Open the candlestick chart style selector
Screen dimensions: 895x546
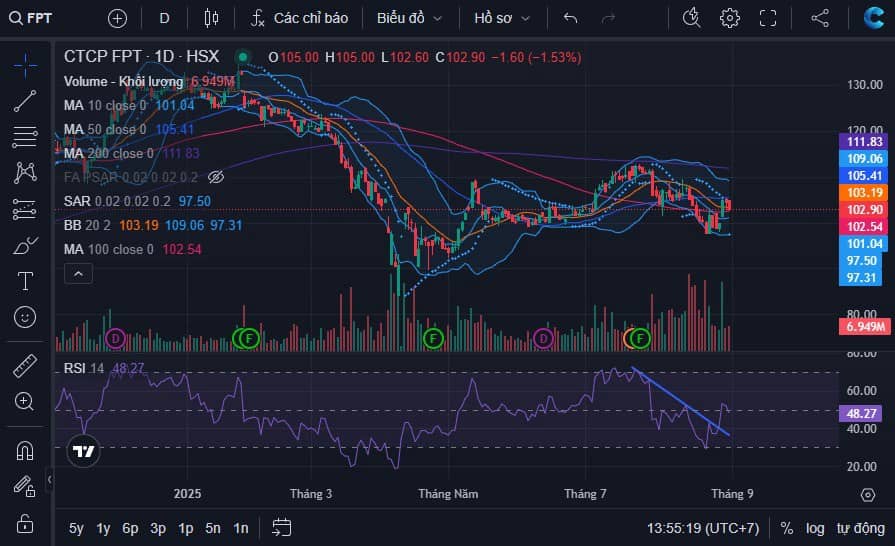click(x=211, y=18)
